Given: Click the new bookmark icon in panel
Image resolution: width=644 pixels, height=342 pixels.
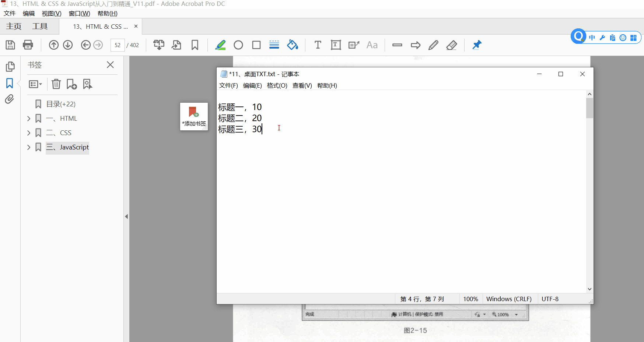Looking at the screenshot, I should point(71,84).
